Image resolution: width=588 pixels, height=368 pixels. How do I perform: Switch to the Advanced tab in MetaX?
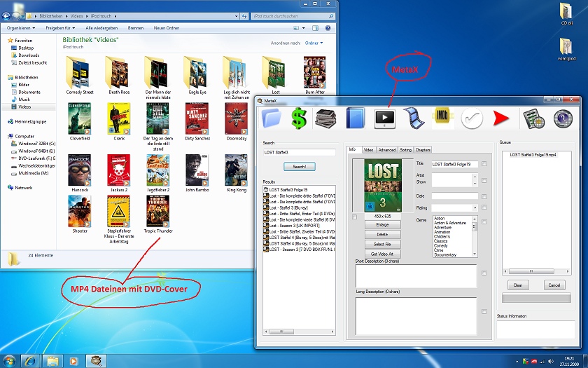(x=387, y=150)
